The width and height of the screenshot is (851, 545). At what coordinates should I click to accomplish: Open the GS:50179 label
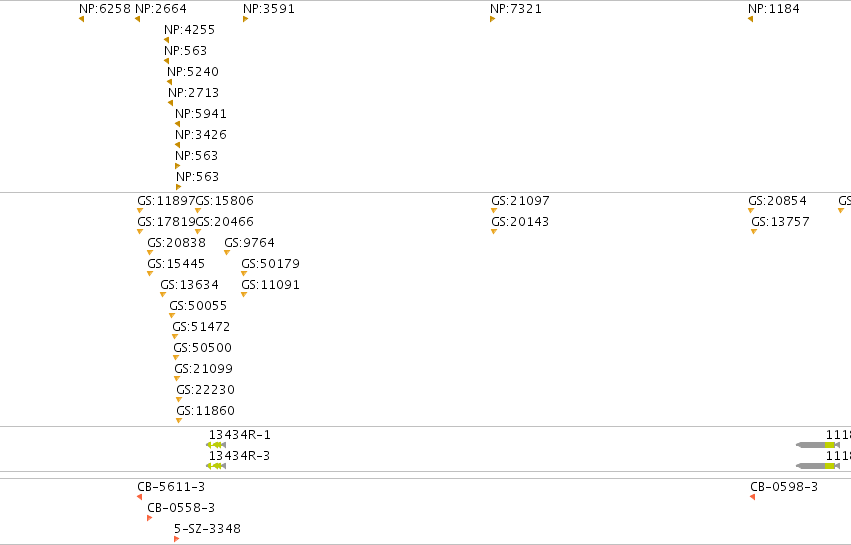tap(270, 264)
